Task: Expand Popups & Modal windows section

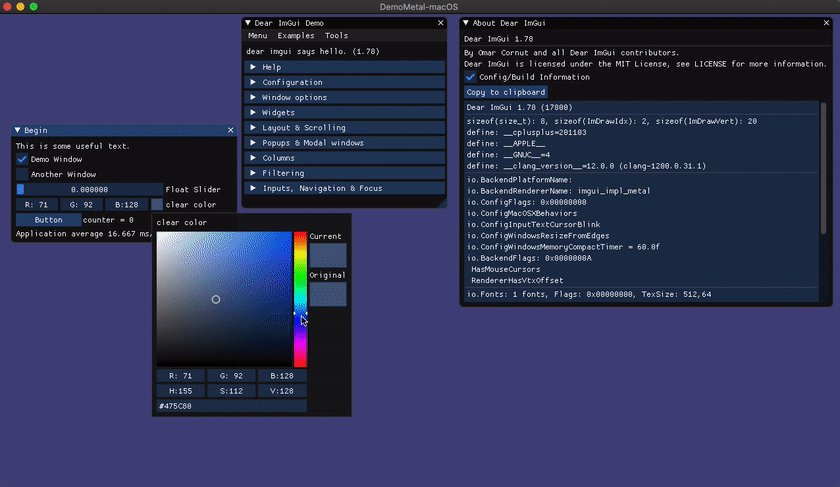Action: point(344,143)
